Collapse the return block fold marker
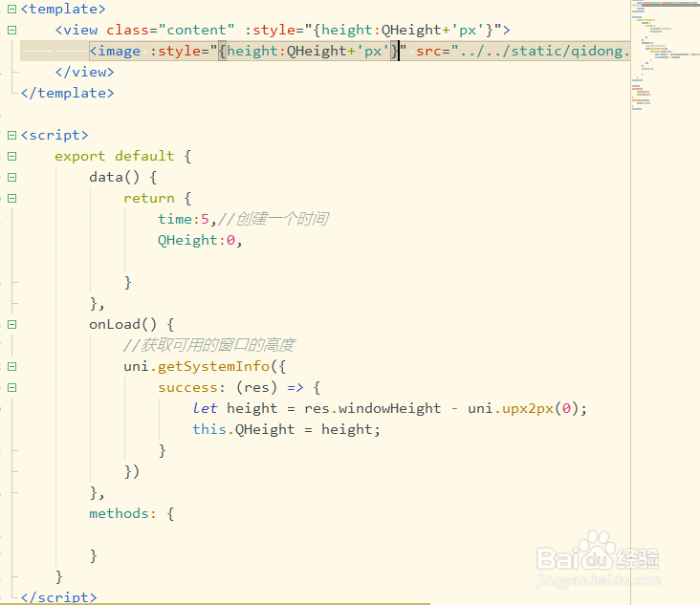This screenshot has height=605, width=700. [12, 198]
